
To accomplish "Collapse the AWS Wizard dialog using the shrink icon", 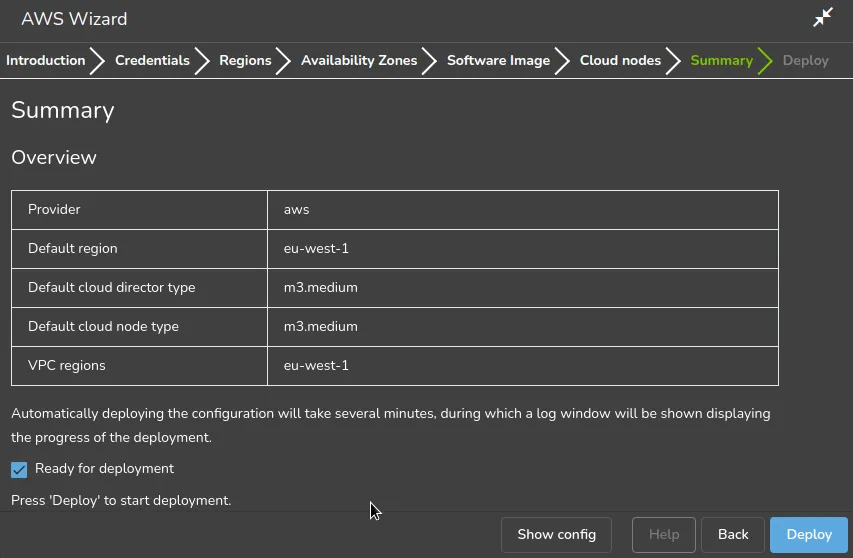I will 823,17.
